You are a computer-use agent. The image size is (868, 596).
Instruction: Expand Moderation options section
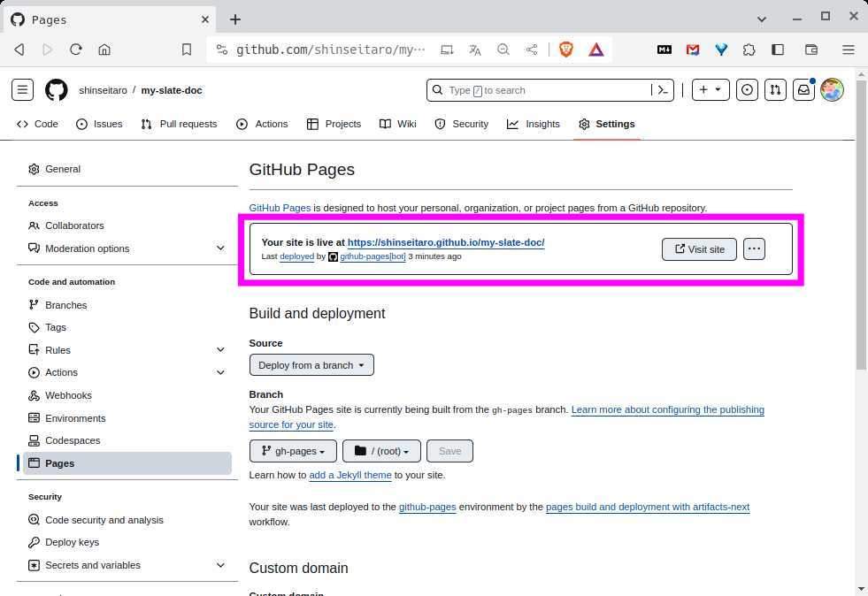(x=220, y=248)
